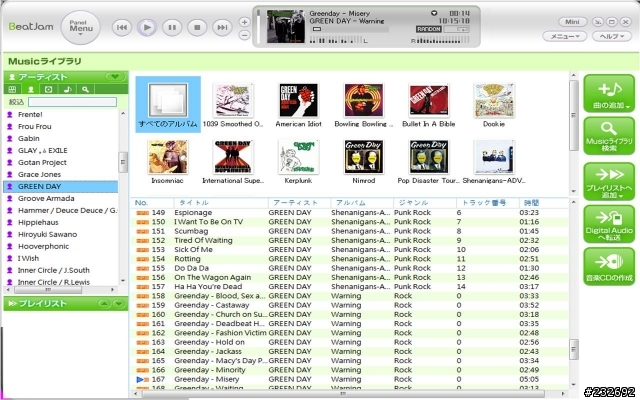Expand the アーティスト panel heart dropdown
Screen dimensions: 640x400
116,77
